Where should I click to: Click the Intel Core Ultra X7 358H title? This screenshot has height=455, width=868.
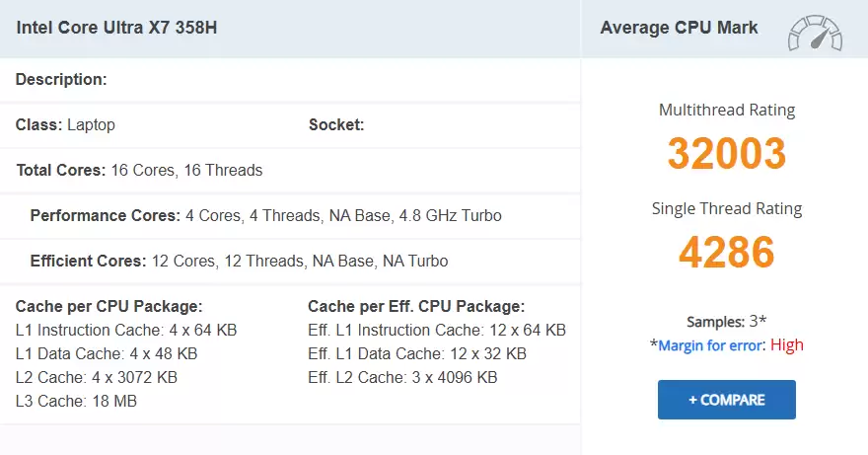point(116,27)
